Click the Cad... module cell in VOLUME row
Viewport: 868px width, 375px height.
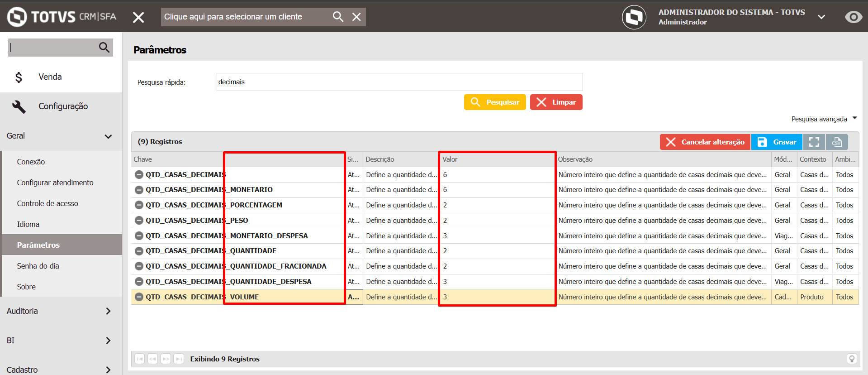coord(784,297)
